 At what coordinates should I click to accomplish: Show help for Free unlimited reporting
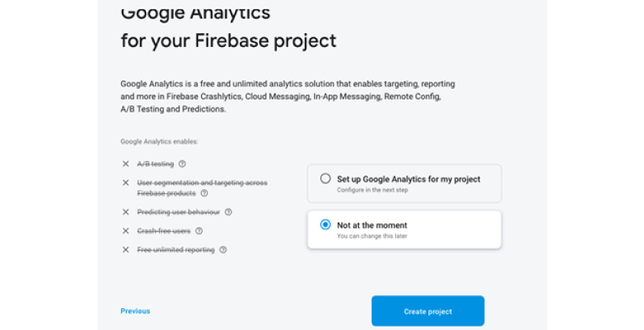223,249
